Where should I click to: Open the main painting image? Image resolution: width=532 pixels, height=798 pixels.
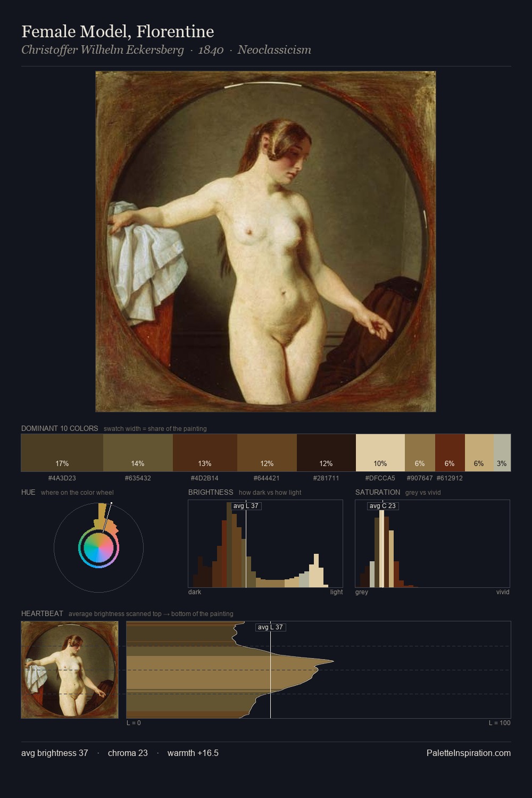click(x=265, y=242)
